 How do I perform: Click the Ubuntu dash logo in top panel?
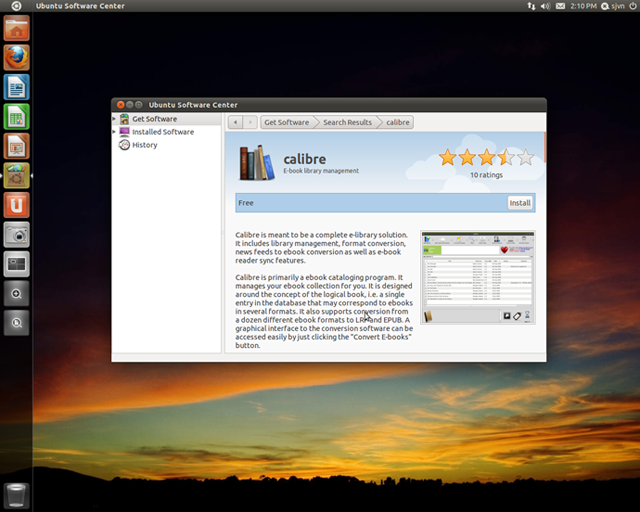(16, 6)
